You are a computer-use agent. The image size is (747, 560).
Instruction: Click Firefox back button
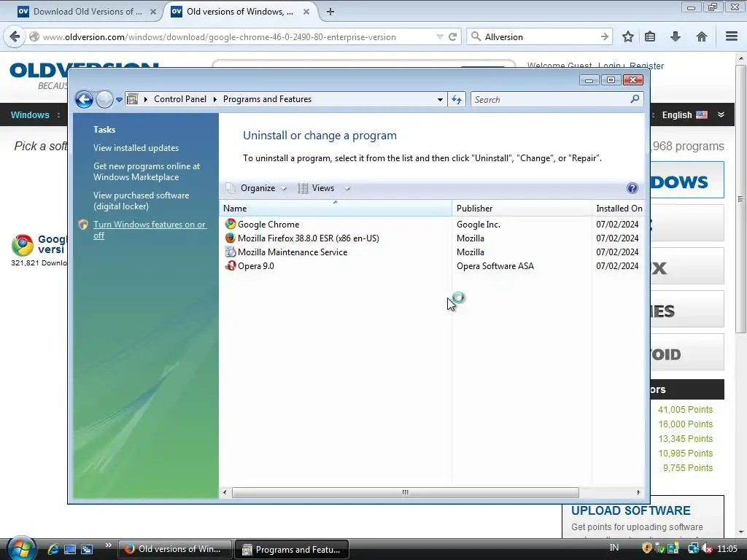point(15,36)
